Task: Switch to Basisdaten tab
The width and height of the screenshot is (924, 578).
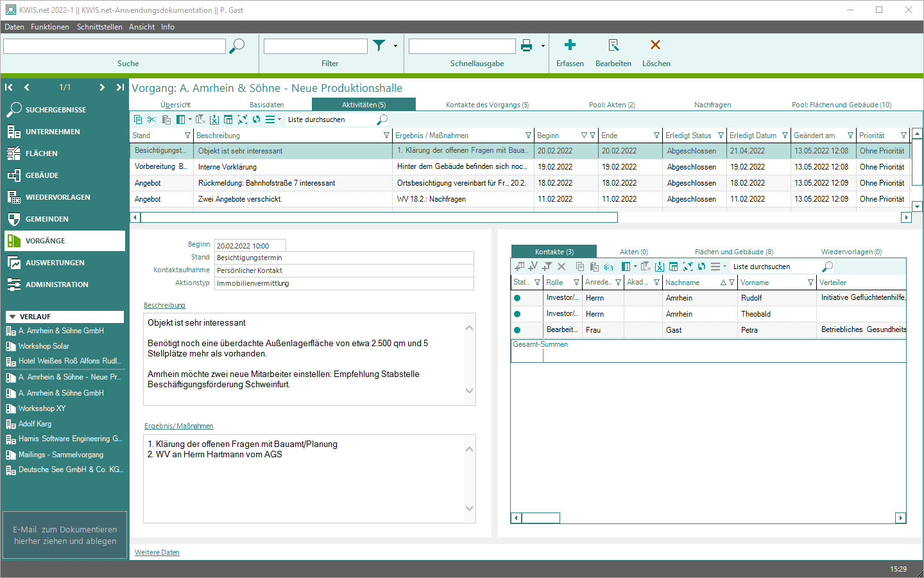Action: coord(267,105)
